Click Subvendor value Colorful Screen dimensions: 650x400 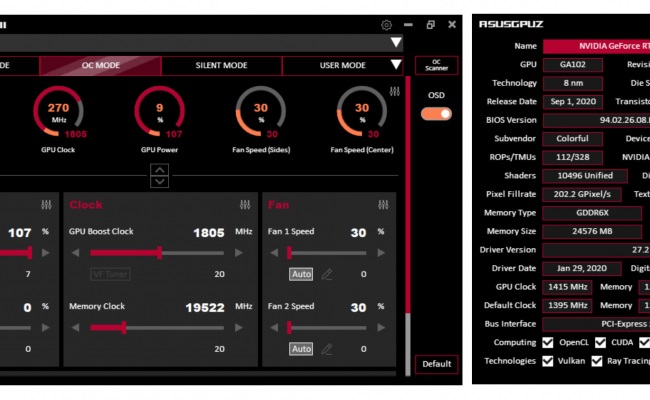click(x=572, y=139)
